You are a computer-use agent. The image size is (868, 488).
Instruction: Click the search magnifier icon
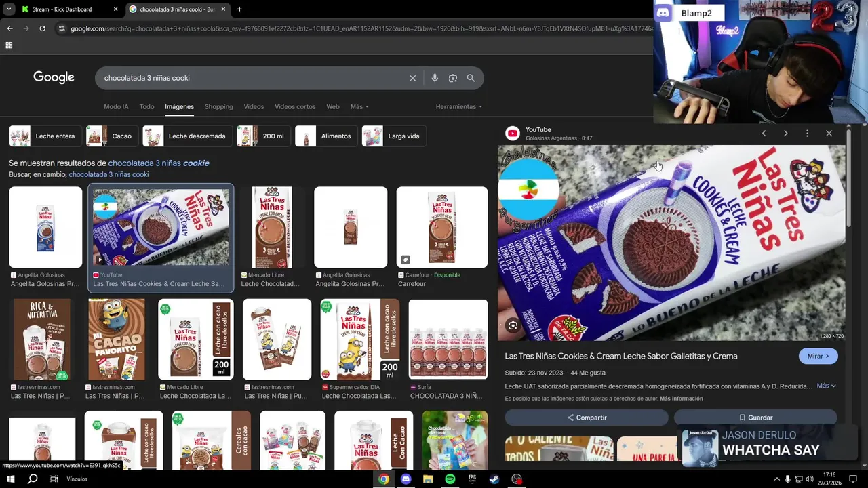point(471,78)
